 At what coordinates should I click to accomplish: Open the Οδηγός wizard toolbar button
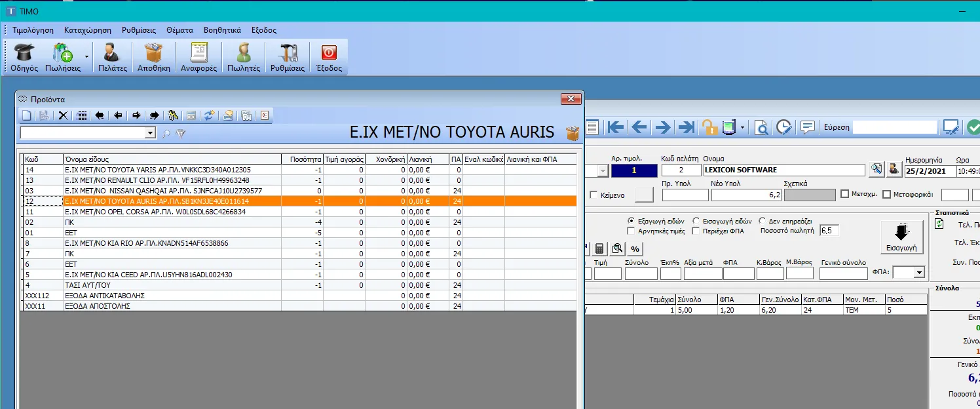[24, 57]
